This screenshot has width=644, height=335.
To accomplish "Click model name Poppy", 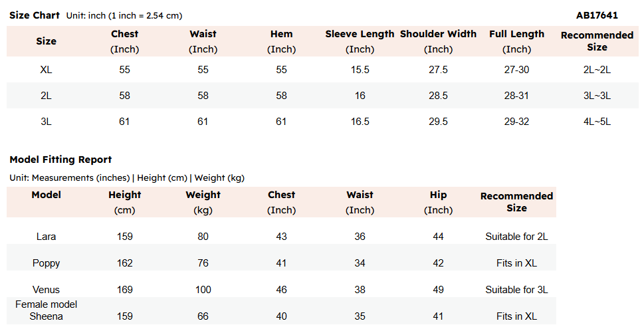I will tap(46, 263).
